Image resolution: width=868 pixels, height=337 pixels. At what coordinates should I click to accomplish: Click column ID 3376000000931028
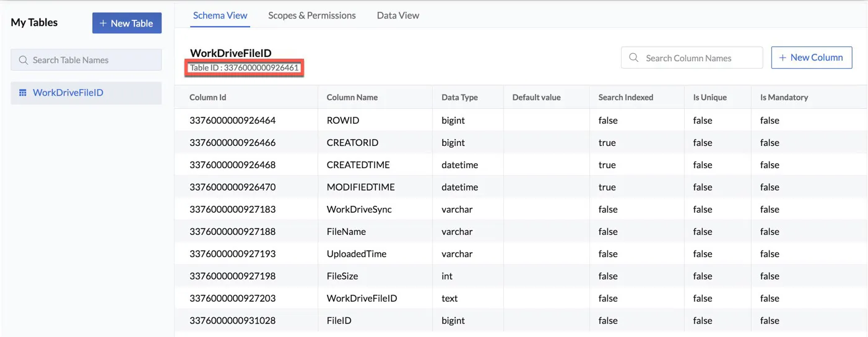click(x=233, y=321)
